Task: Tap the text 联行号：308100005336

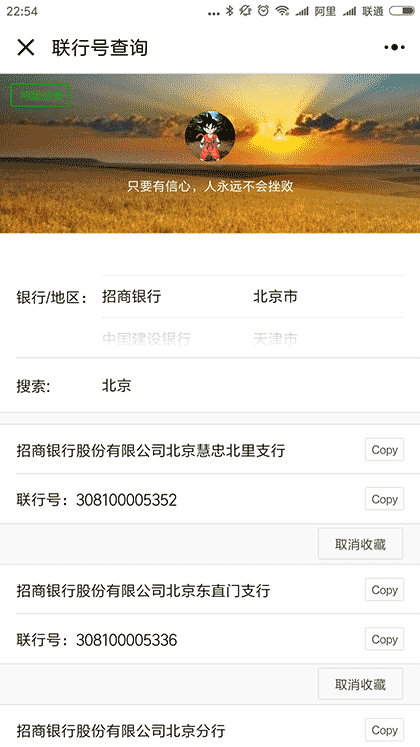Action: 97,640
